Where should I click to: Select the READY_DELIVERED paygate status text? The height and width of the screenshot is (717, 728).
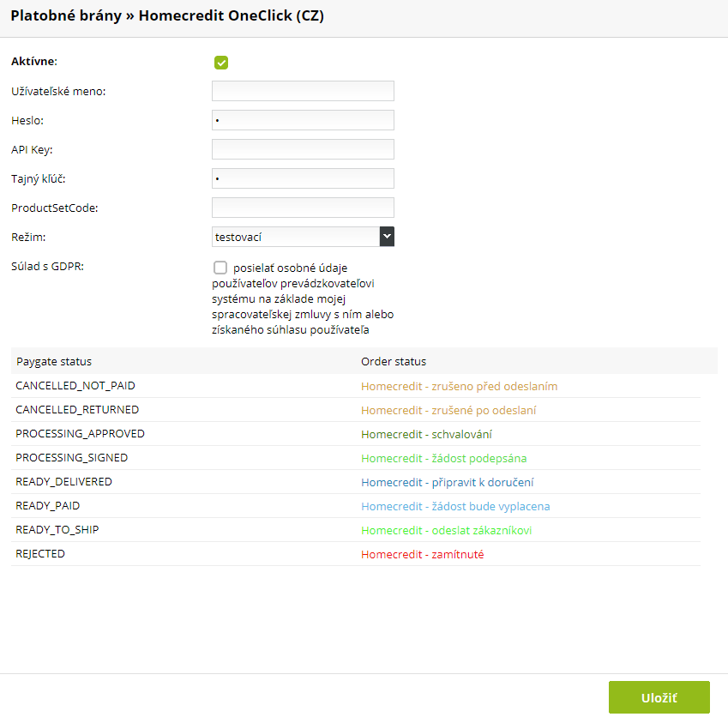coord(63,482)
